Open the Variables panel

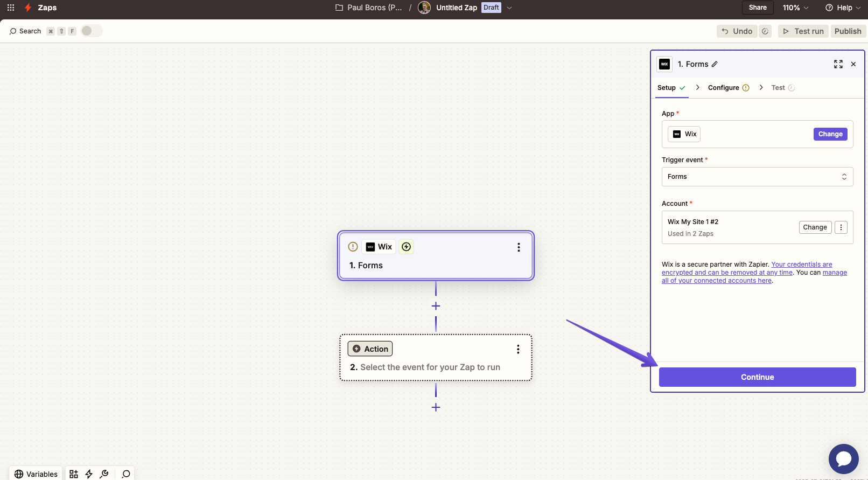click(x=36, y=474)
